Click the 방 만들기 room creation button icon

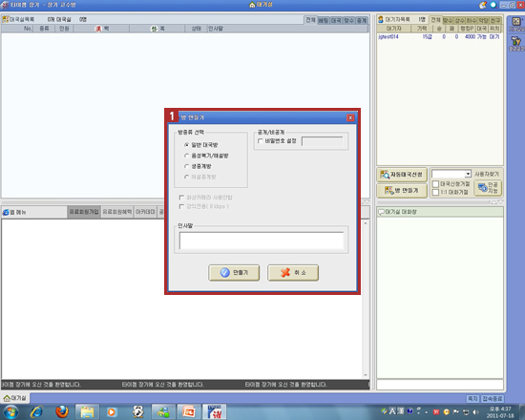click(388, 191)
